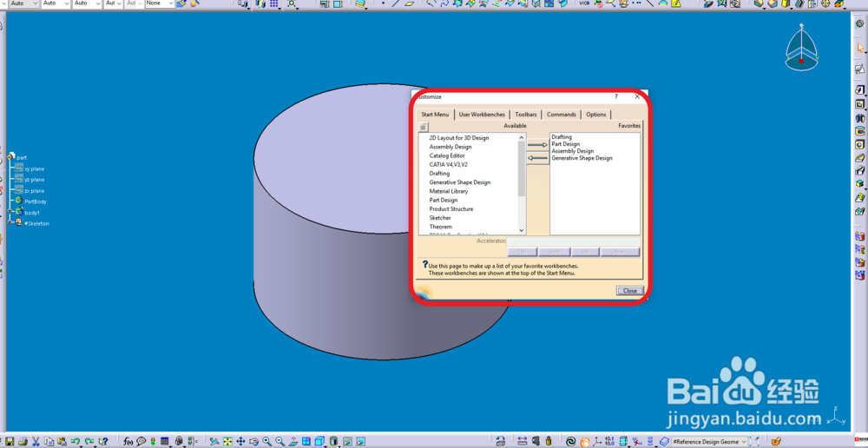This screenshot has height=448, width=868.
Task: Select Sketcher in Available list
Action: click(440, 218)
